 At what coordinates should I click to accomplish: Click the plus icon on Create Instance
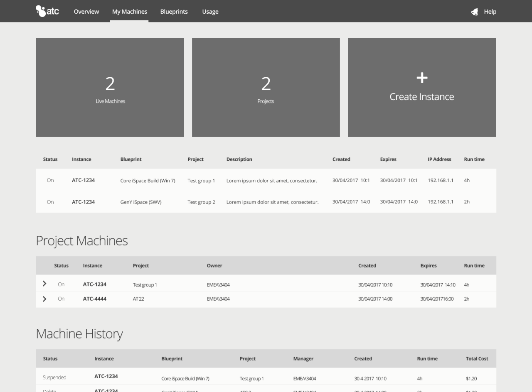(x=421, y=78)
